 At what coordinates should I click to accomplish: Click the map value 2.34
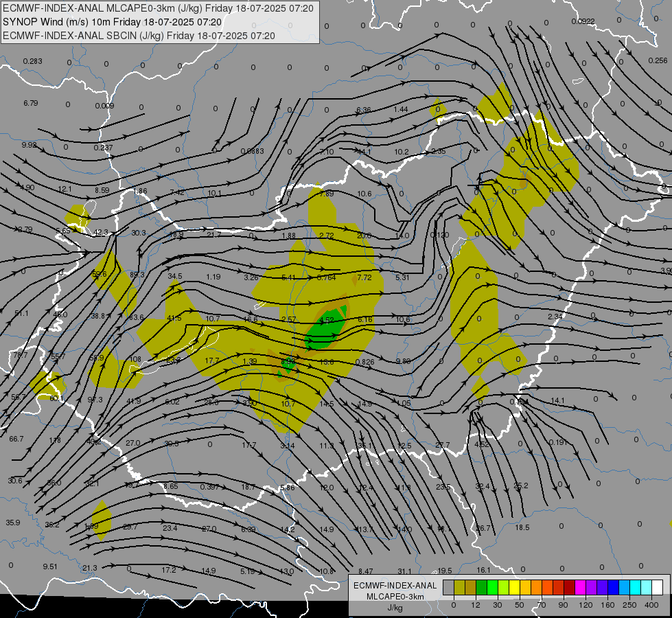[x=555, y=317]
